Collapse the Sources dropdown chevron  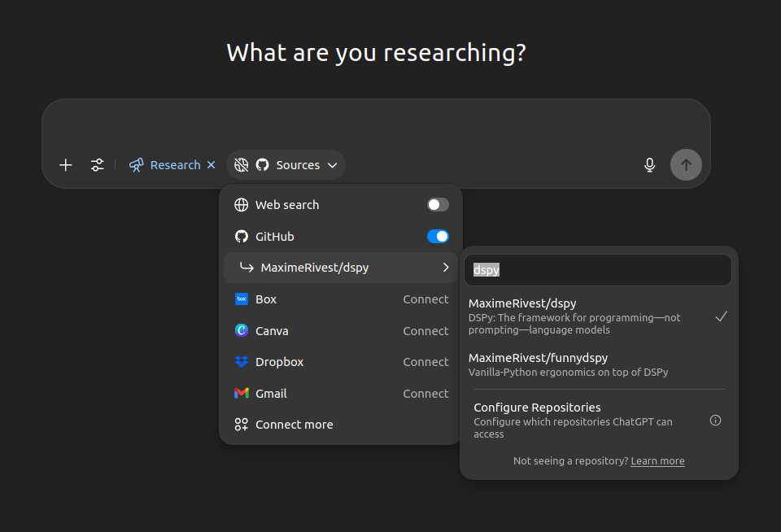tap(332, 165)
